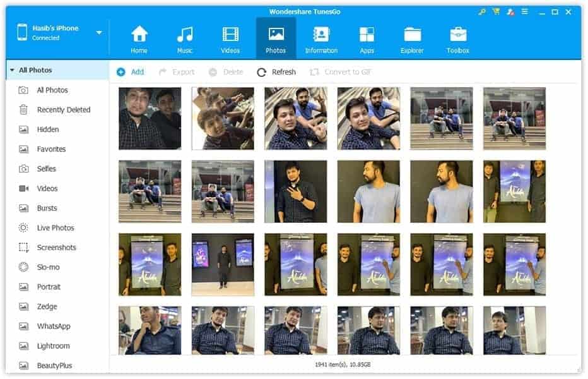Go to the Home screen
This screenshot has width=588, height=379.
click(x=138, y=37)
